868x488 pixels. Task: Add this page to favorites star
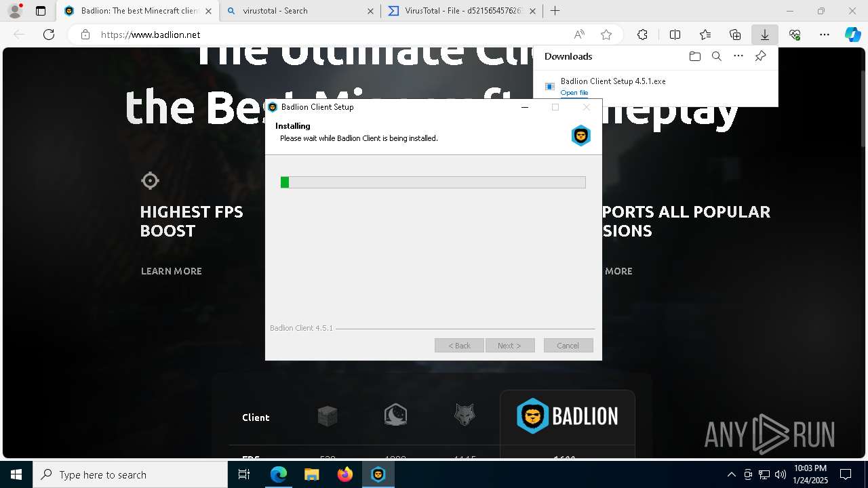point(606,35)
